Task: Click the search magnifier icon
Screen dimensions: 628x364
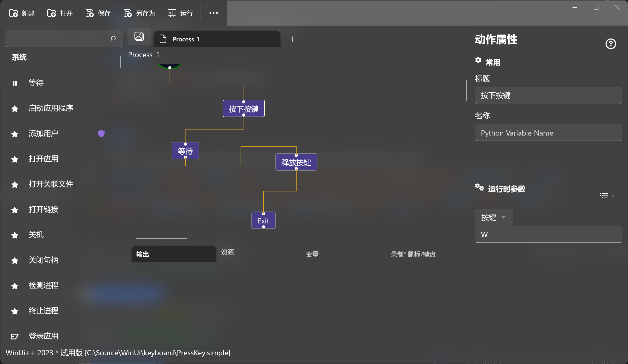Action: (x=113, y=39)
